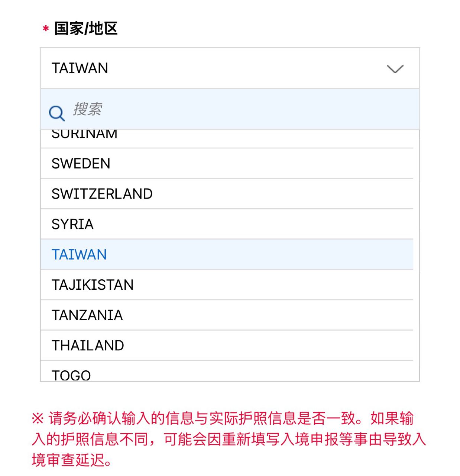
Task: Click the ※ reference mark symbol
Action: click(38, 418)
